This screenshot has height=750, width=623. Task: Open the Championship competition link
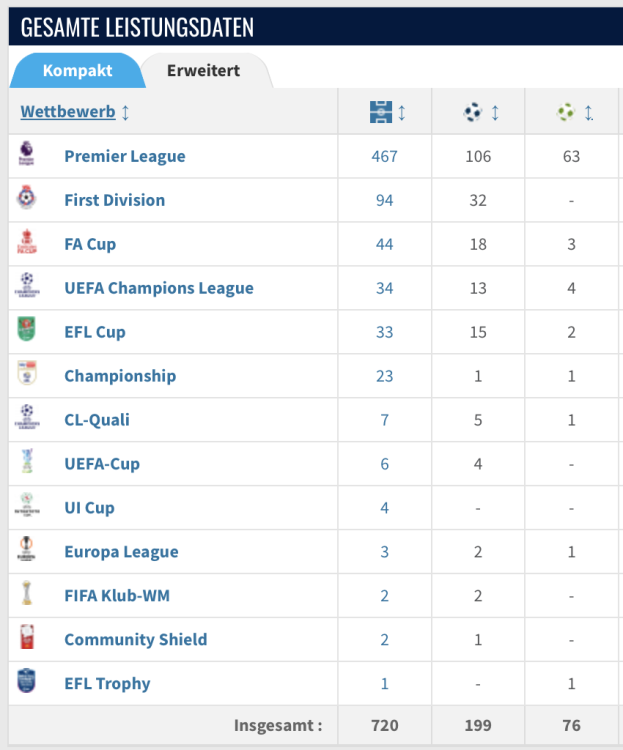coord(119,376)
